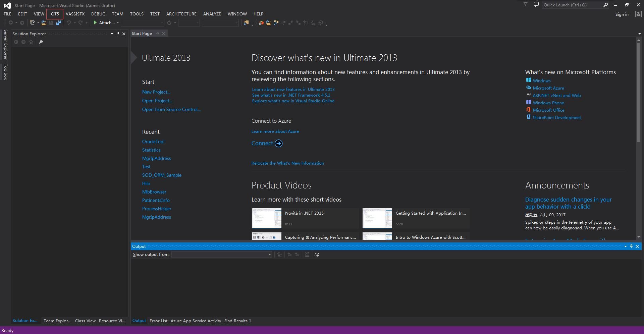Close the Solution Explorer panel

point(124,34)
